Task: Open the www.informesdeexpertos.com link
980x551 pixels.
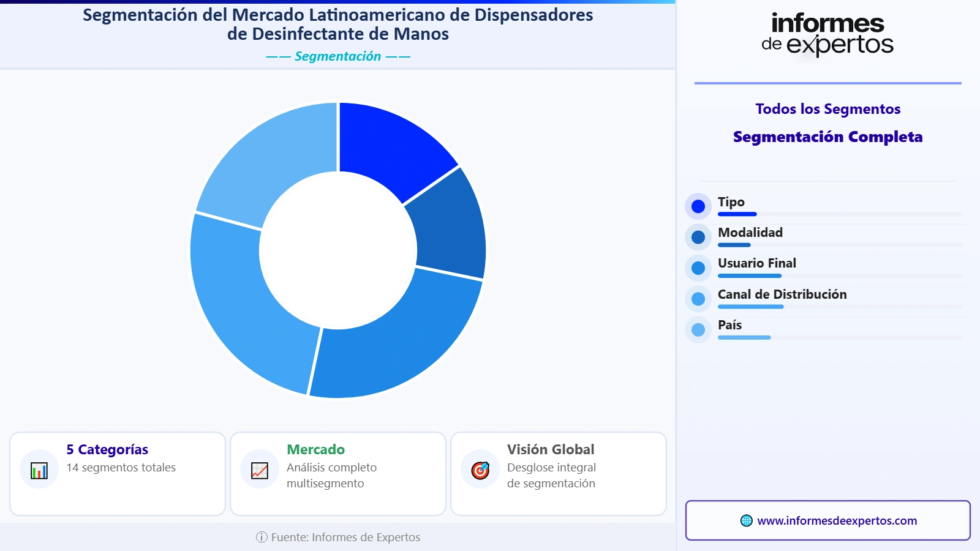Action: [837, 520]
